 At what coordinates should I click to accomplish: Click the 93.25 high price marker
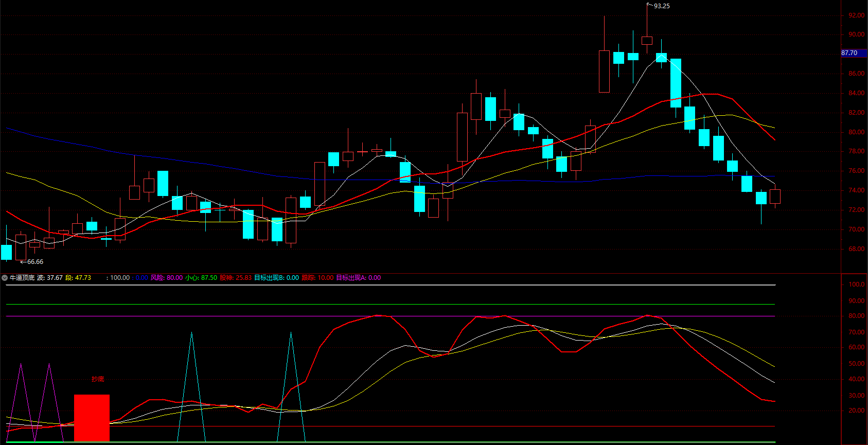(662, 6)
